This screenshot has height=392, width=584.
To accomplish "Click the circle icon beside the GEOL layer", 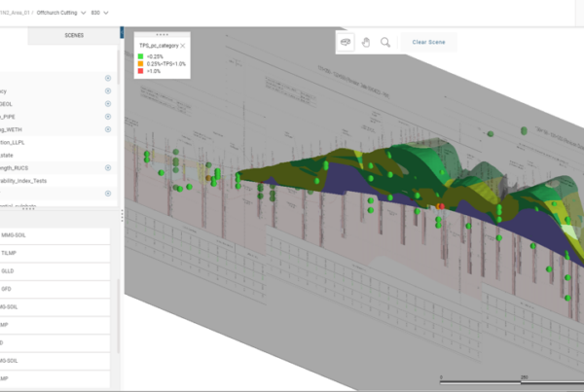I will [108, 102].
